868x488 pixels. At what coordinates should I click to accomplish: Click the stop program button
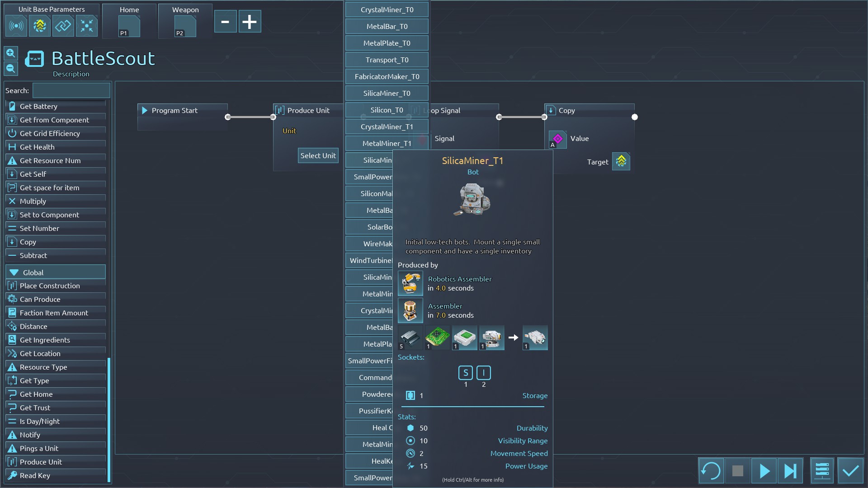click(x=737, y=471)
